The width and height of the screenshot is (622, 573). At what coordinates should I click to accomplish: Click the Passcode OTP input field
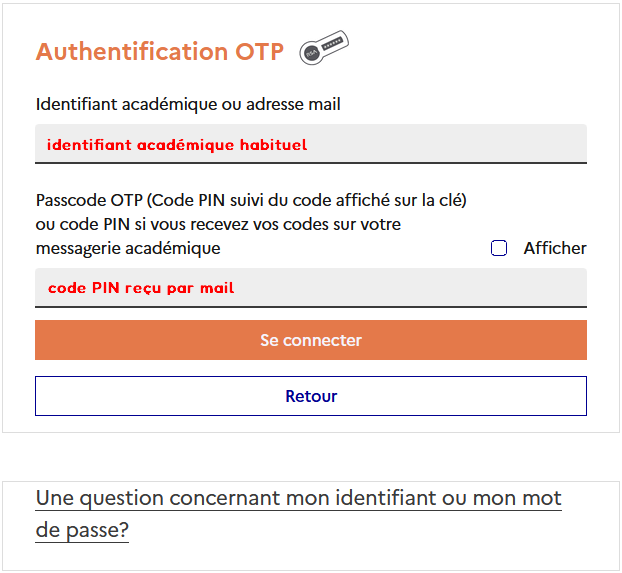(x=311, y=288)
